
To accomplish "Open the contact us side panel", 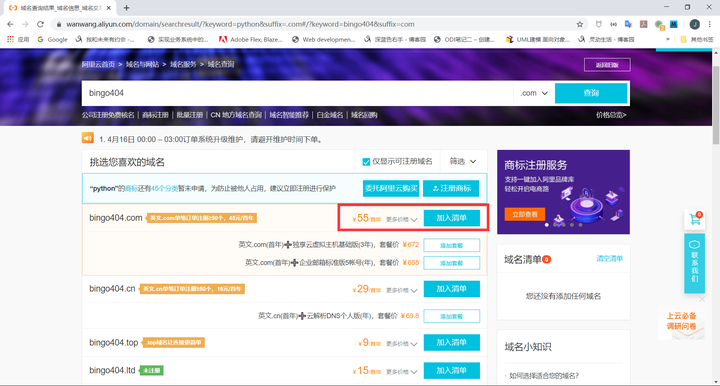I will 694,263.
